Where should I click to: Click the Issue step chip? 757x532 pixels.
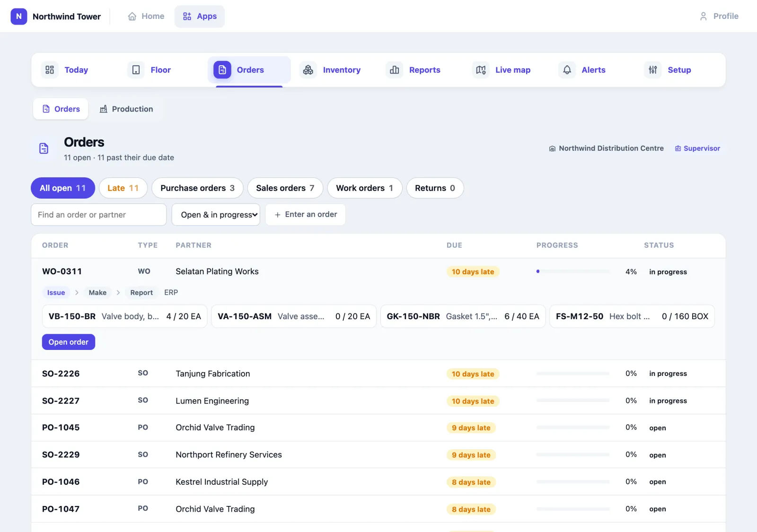[x=56, y=293]
